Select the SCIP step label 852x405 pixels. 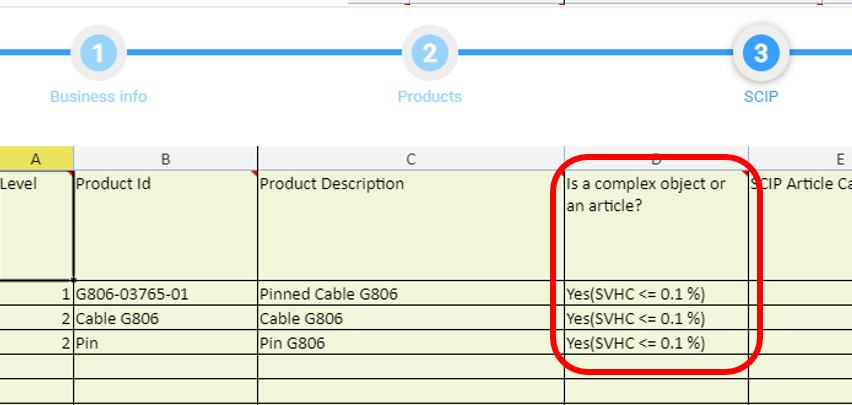pyautogui.click(x=760, y=97)
